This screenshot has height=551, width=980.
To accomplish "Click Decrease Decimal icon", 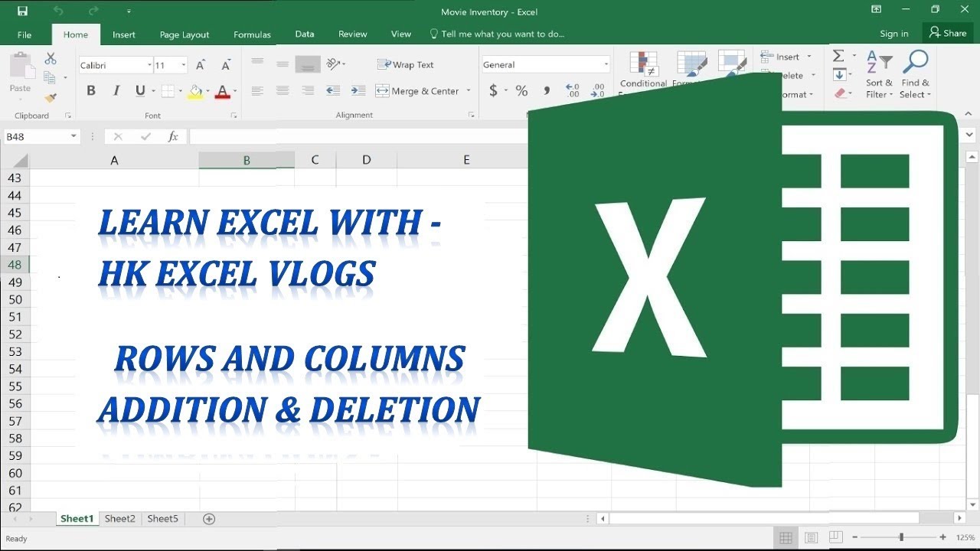I will click(599, 90).
